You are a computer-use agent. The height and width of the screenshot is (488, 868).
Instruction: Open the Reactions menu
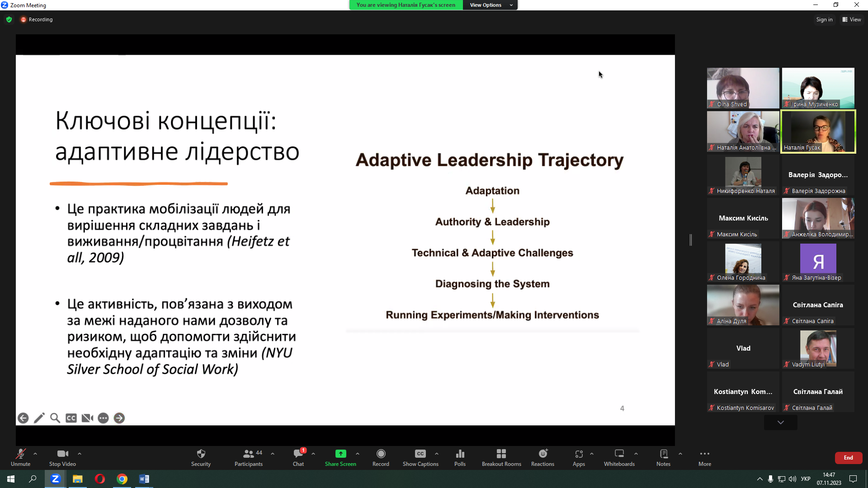[542, 457]
